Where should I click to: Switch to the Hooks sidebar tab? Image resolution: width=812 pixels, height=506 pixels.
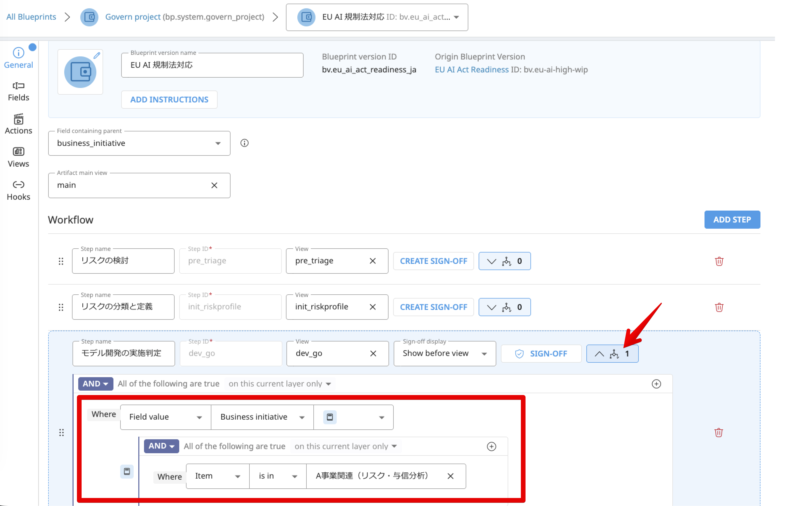pyautogui.click(x=18, y=190)
